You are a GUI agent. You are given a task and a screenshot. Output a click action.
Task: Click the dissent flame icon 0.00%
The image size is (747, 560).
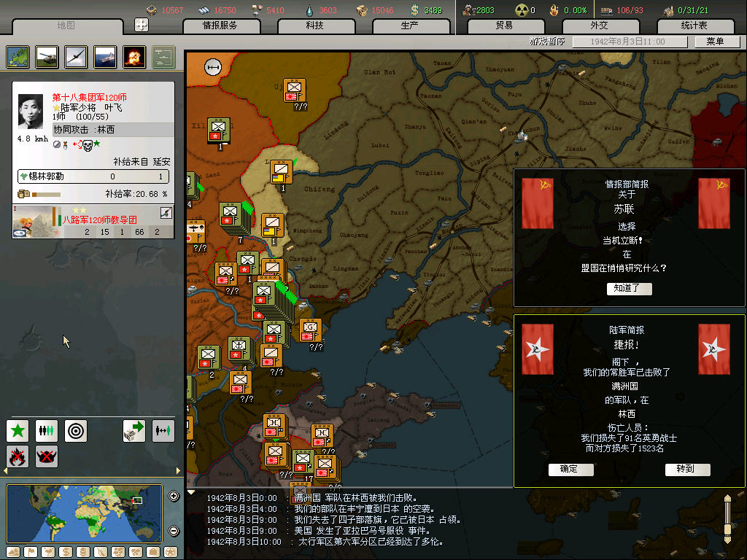pyautogui.click(x=554, y=10)
